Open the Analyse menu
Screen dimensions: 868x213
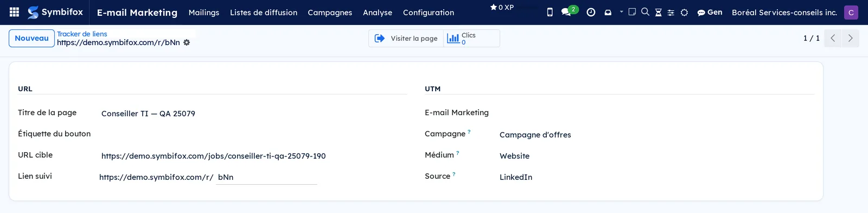pos(378,12)
